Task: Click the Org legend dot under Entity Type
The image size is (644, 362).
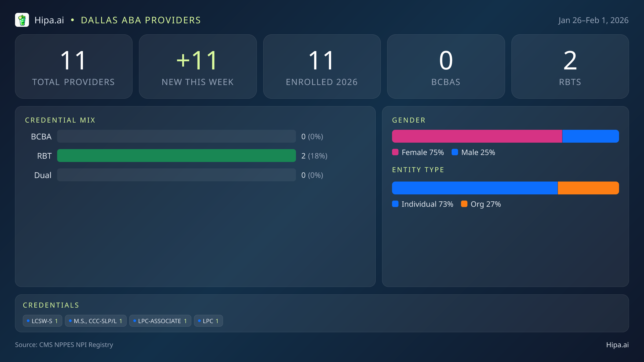Action: click(x=465, y=204)
